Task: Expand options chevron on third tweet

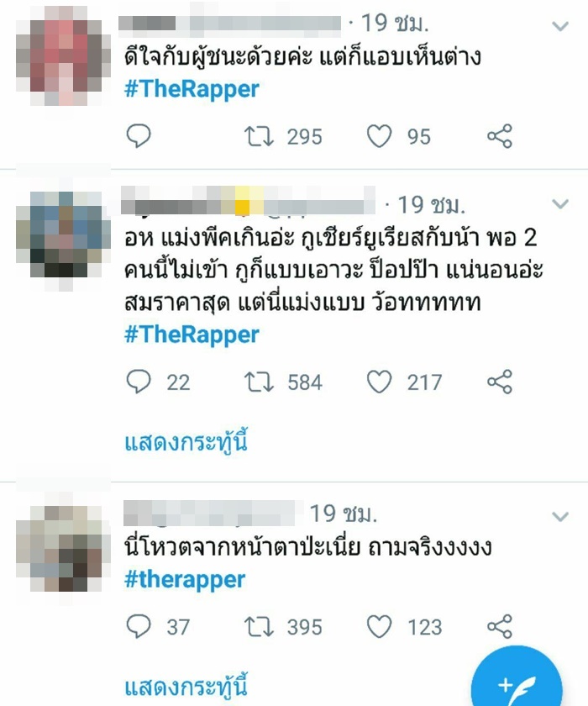Action: (560, 516)
